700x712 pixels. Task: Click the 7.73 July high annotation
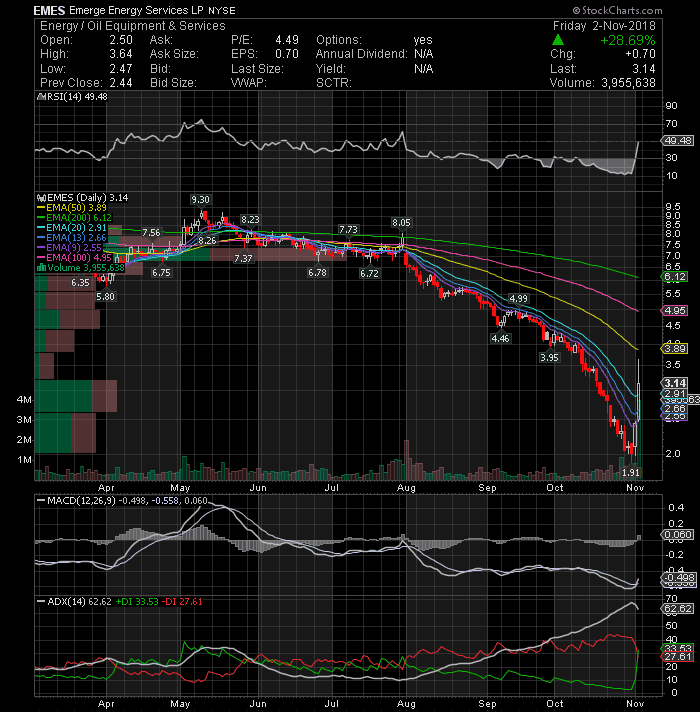pos(349,229)
